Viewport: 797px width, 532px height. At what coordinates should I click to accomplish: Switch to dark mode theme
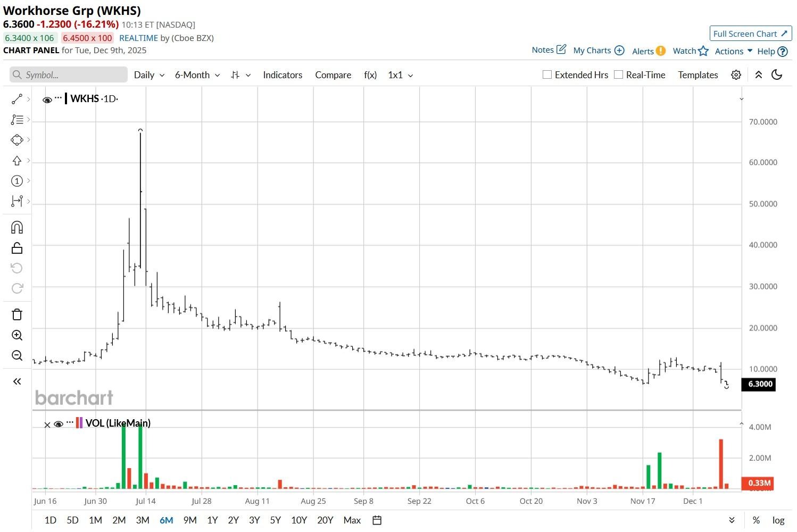(777, 75)
